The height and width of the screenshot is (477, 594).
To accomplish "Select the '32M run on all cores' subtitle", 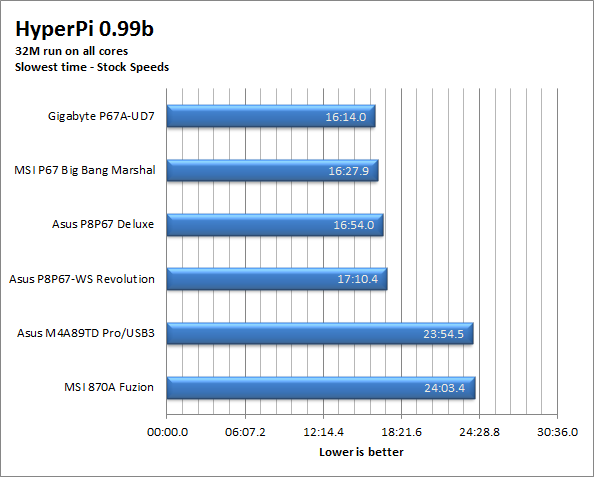I will click(x=72, y=51).
